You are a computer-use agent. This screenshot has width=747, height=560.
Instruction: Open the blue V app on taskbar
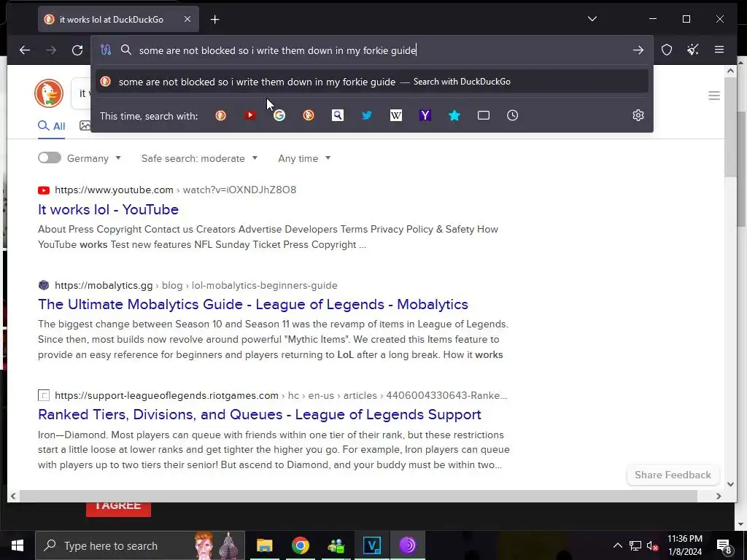(x=371, y=545)
